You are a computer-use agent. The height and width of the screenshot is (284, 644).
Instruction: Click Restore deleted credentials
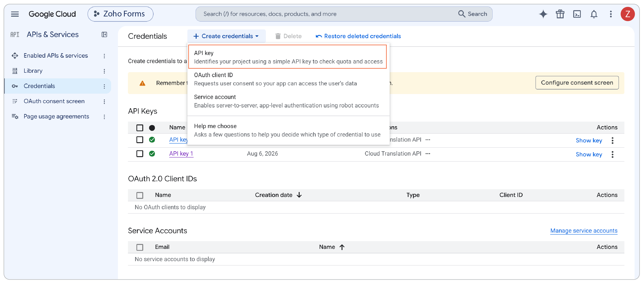(358, 36)
